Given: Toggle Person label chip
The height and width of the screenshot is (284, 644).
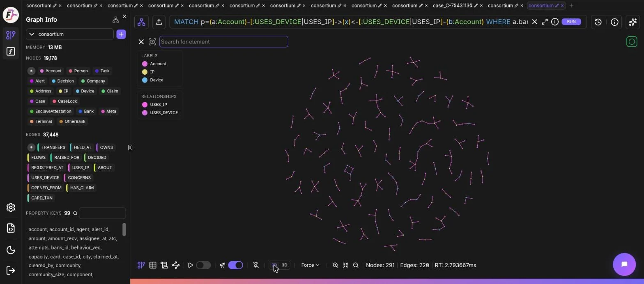Looking at the screenshot, I should click(x=78, y=71).
